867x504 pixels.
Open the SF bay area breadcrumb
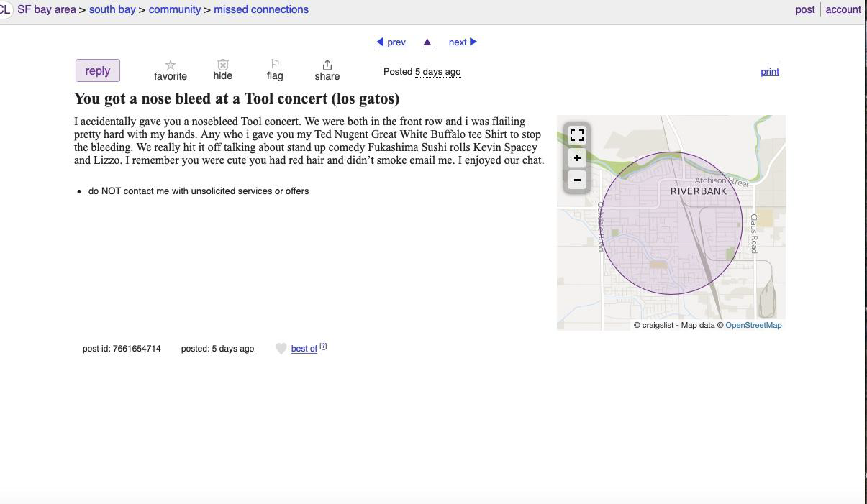pyautogui.click(x=47, y=9)
